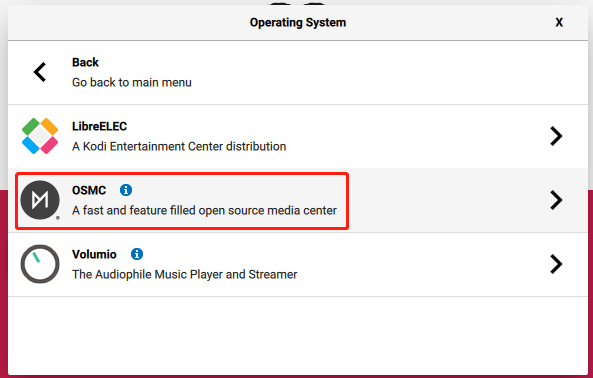Expand the OSMC row chevron arrow
593x378 pixels.
pyautogui.click(x=556, y=200)
